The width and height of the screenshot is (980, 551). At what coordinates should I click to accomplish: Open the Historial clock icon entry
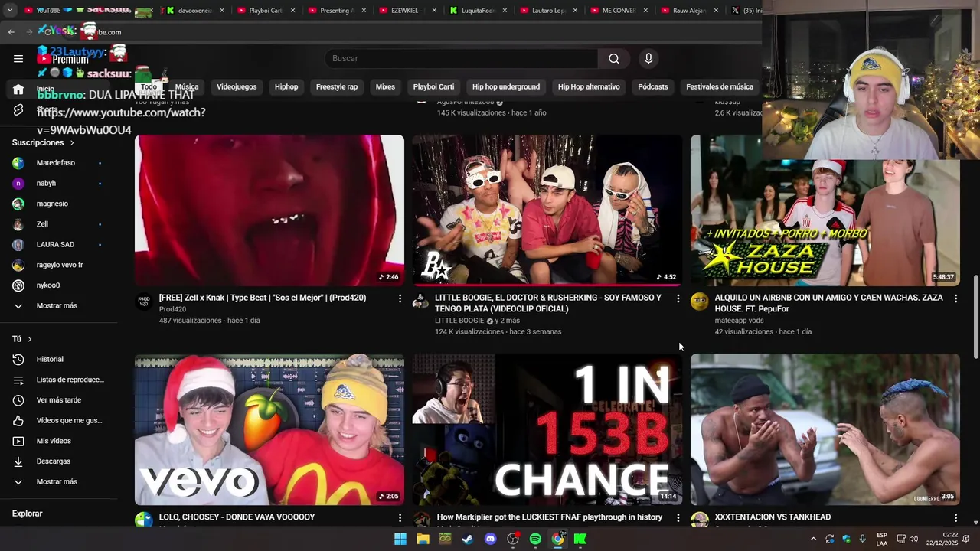point(18,359)
